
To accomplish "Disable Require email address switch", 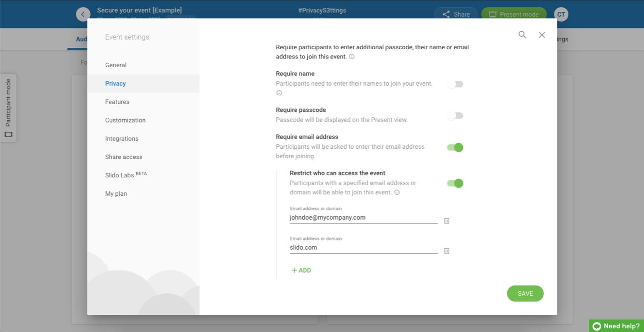I will pos(455,147).
